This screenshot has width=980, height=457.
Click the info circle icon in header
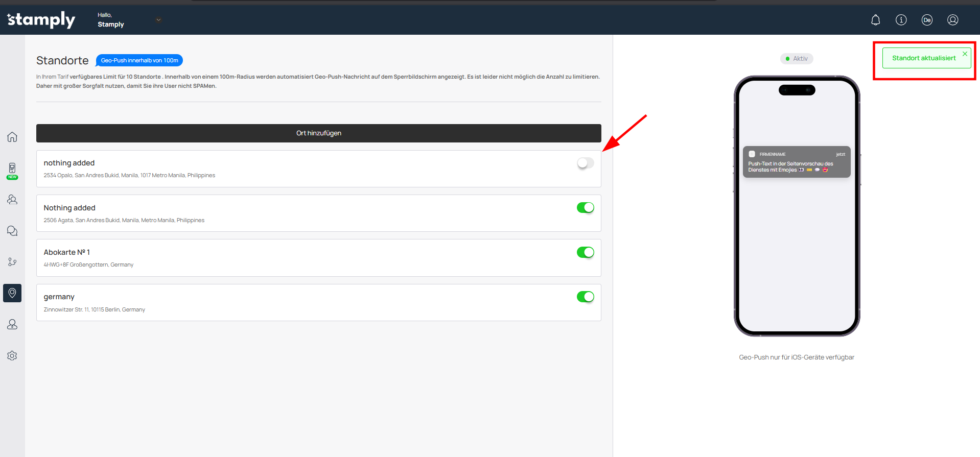pos(901,20)
